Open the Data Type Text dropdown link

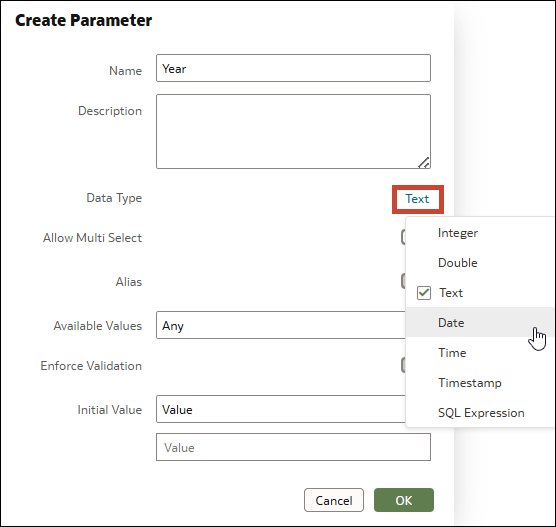click(x=417, y=199)
